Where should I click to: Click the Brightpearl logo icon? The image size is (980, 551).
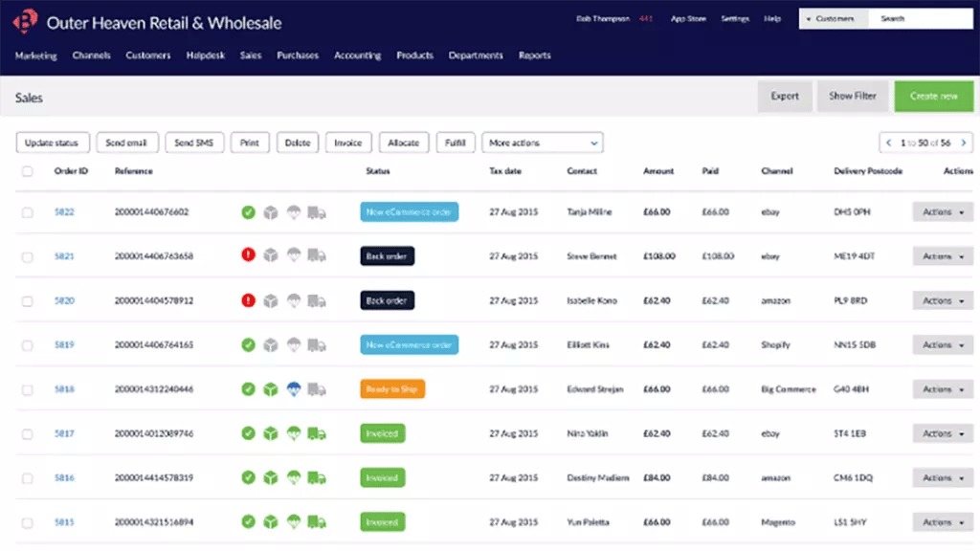click(25, 22)
